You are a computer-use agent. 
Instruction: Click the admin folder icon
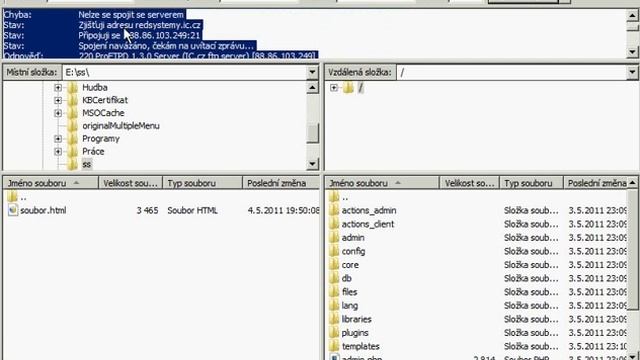[x=334, y=237]
